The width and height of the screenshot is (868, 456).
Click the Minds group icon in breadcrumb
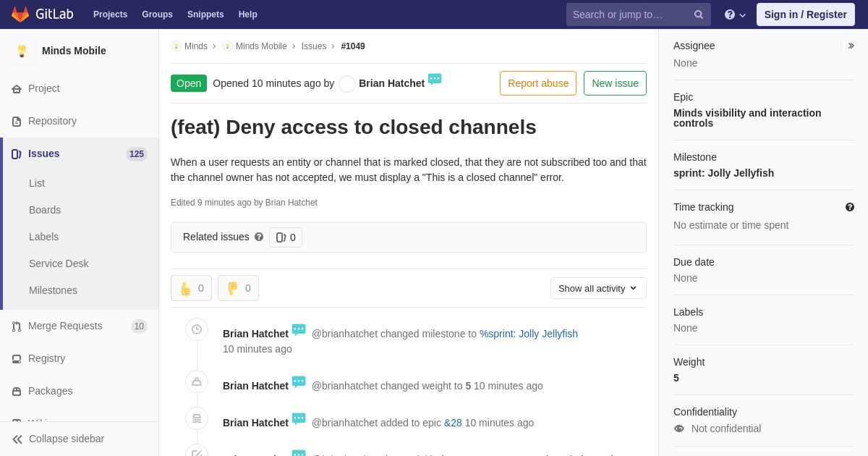[176, 46]
